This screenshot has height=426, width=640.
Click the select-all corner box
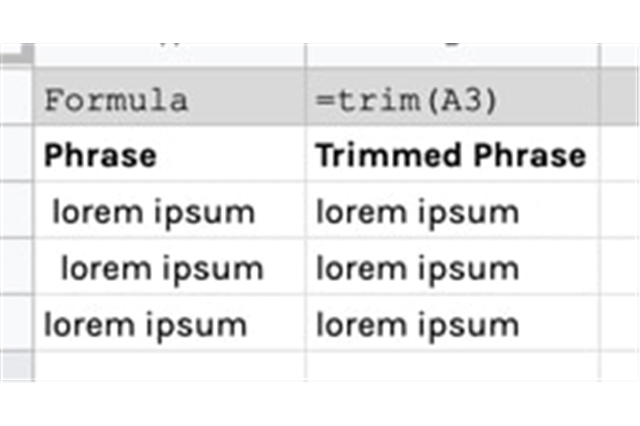16,54
